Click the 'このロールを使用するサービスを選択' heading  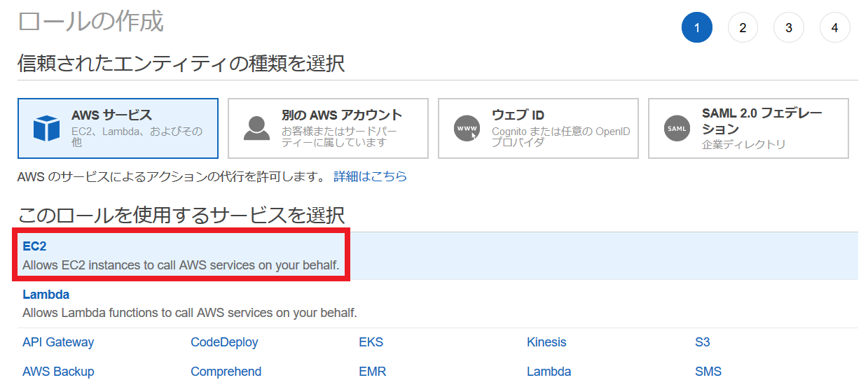tap(181, 215)
